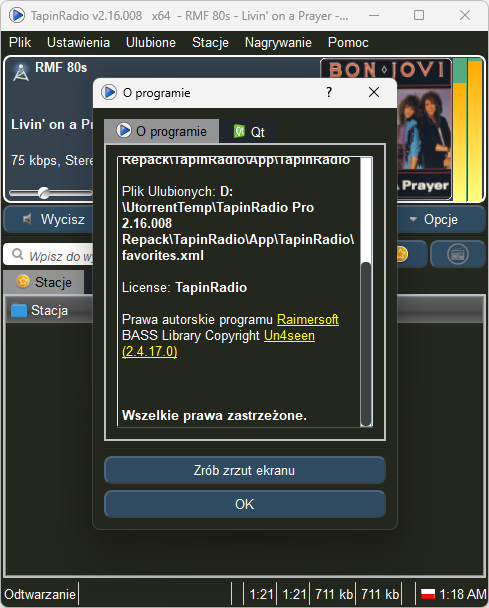Select the Stacja folder in the list
The height and width of the screenshot is (608, 489).
click(40, 310)
